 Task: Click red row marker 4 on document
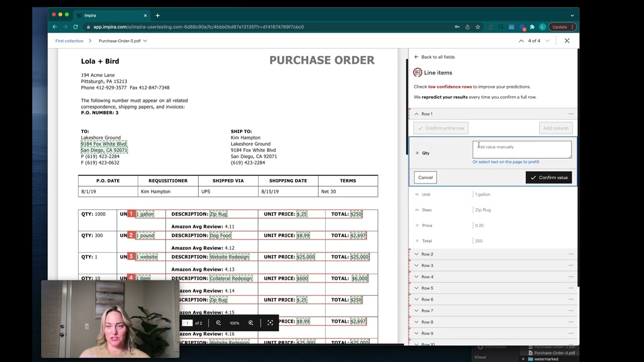pyautogui.click(x=131, y=278)
